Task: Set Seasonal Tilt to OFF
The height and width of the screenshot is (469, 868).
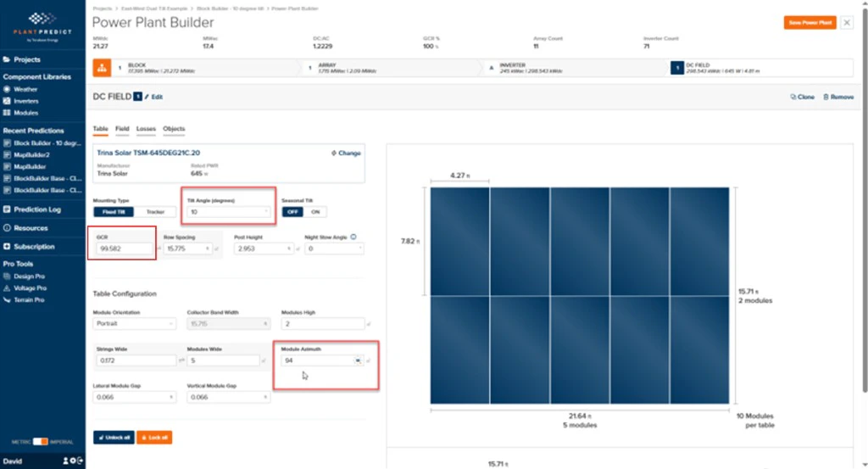Action: 292,212
